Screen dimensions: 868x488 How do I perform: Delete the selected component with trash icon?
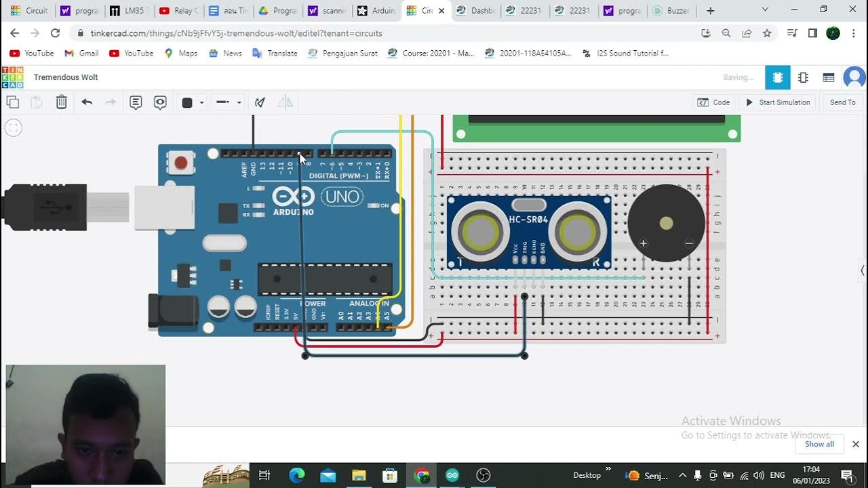[61, 102]
